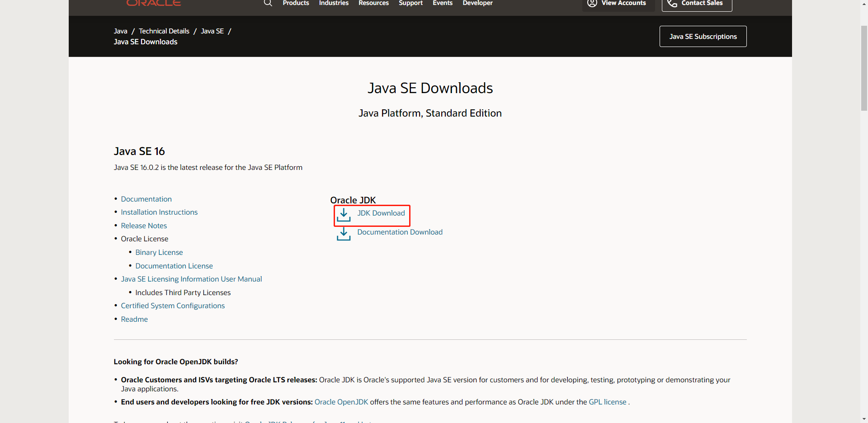868x423 pixels.
Task: Click 'Java Platform, Standard Edition' subtitle
Action: tap(430, 113)
